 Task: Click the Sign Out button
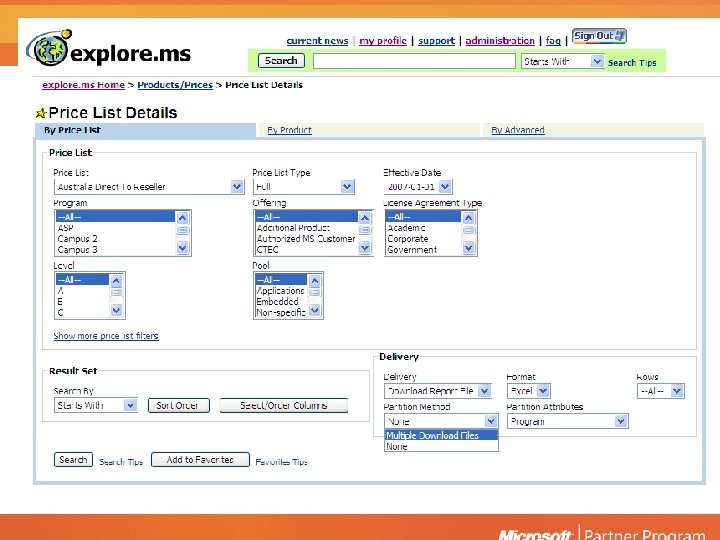599,36
